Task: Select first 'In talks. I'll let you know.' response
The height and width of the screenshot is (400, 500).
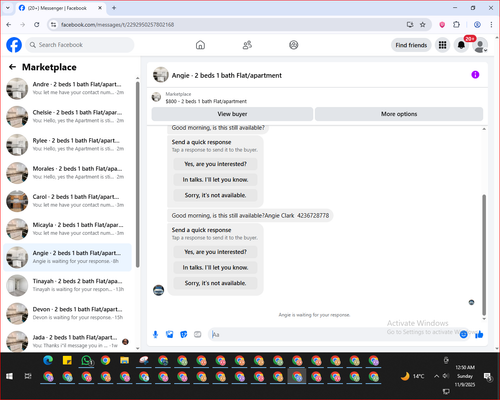Action: tap(215, 180)
